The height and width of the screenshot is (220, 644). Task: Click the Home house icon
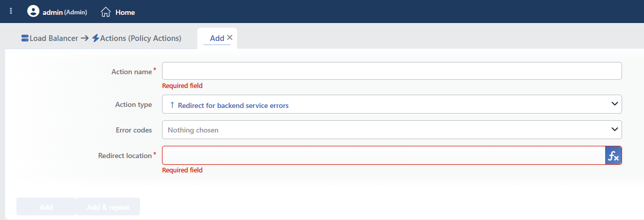[x=106, y=12]
